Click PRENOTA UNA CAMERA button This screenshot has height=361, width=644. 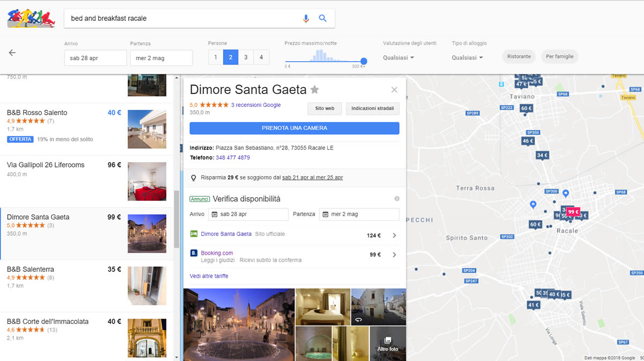point(295,128)
